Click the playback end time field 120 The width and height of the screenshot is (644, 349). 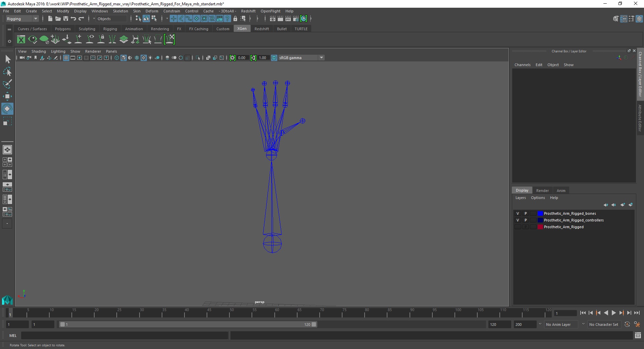(499, 325)
